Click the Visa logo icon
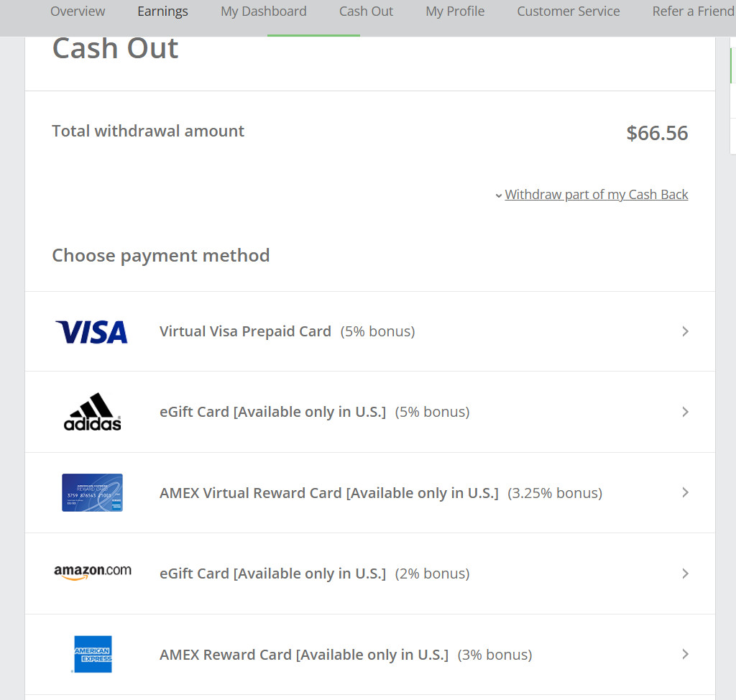The width and height of the screenshot is (736, 700). [91, 332]
